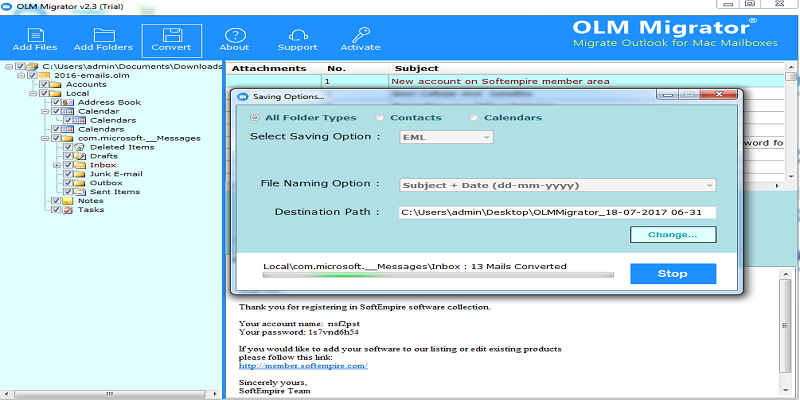Image resolution: width=800 pixels, height=400 pixels.
Task: Click the Outbox folder icon
Action: point(81,183)
